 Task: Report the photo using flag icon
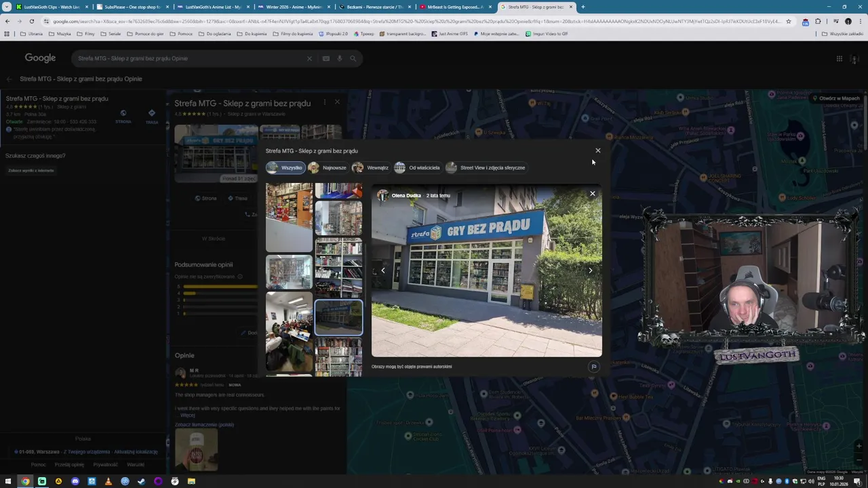pos(593,367)
